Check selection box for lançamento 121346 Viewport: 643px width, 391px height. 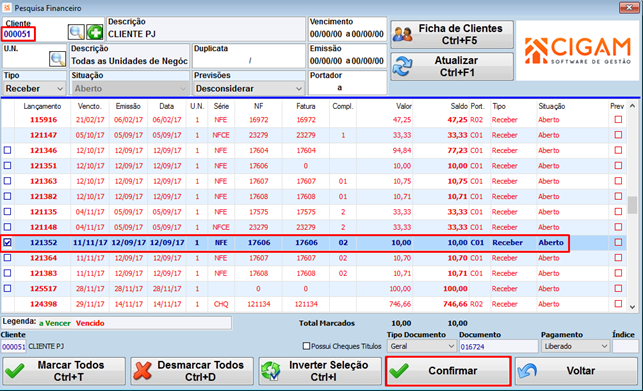[7, 150]
